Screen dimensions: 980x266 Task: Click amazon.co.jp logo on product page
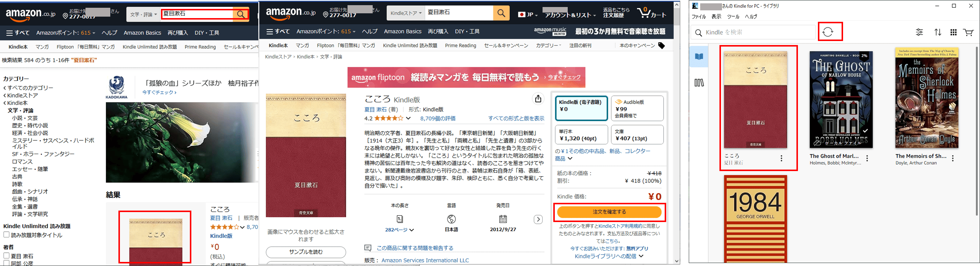pos(291,13)
